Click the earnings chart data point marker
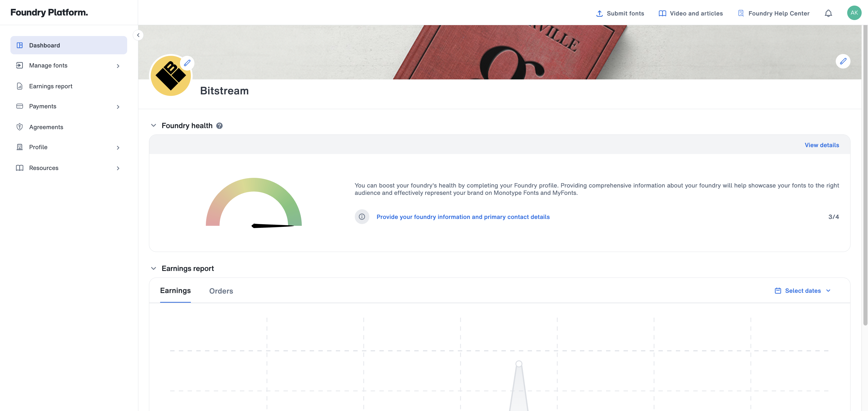The image size is (868, 411). click(x=519, y=364)
